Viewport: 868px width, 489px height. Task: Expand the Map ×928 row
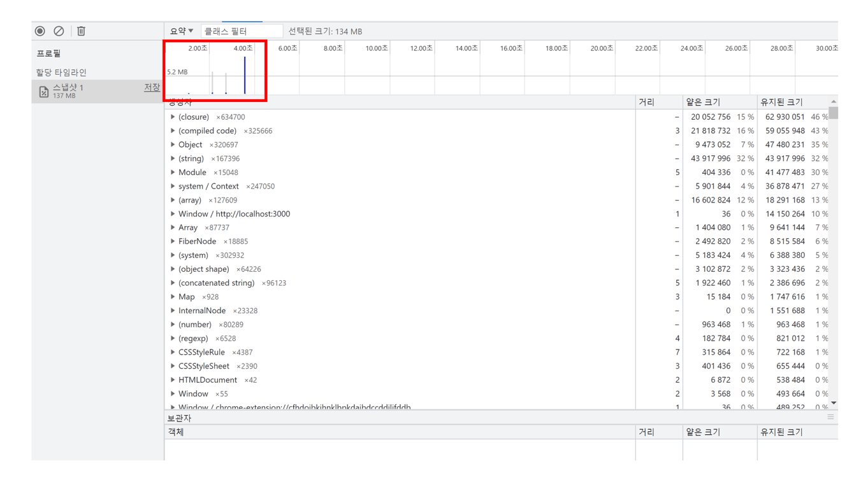[x=173, y=297]
